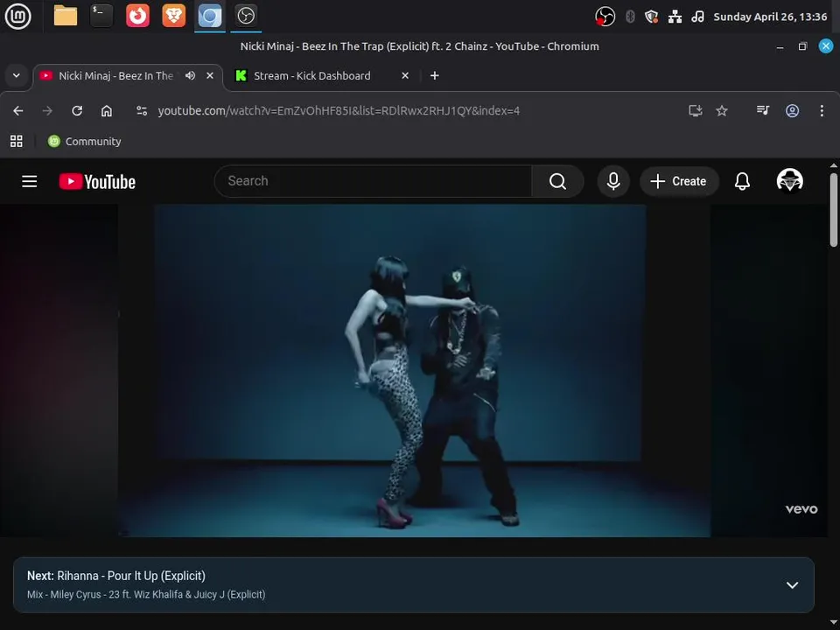Open the Community bookmark
This screenshot has width=840, height=630.
[x=85, y=142]
